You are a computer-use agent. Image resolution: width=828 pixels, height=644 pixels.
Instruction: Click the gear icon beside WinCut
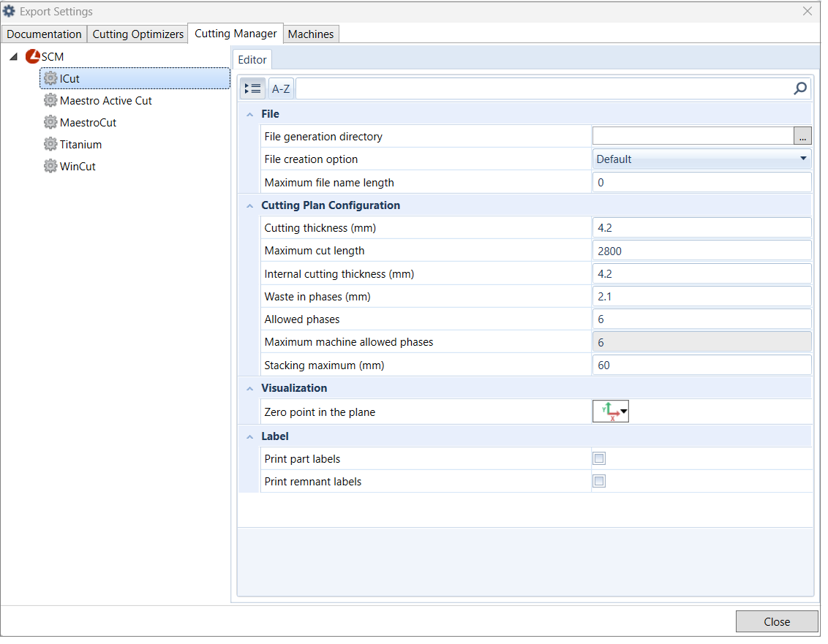[x=50, y=166]
